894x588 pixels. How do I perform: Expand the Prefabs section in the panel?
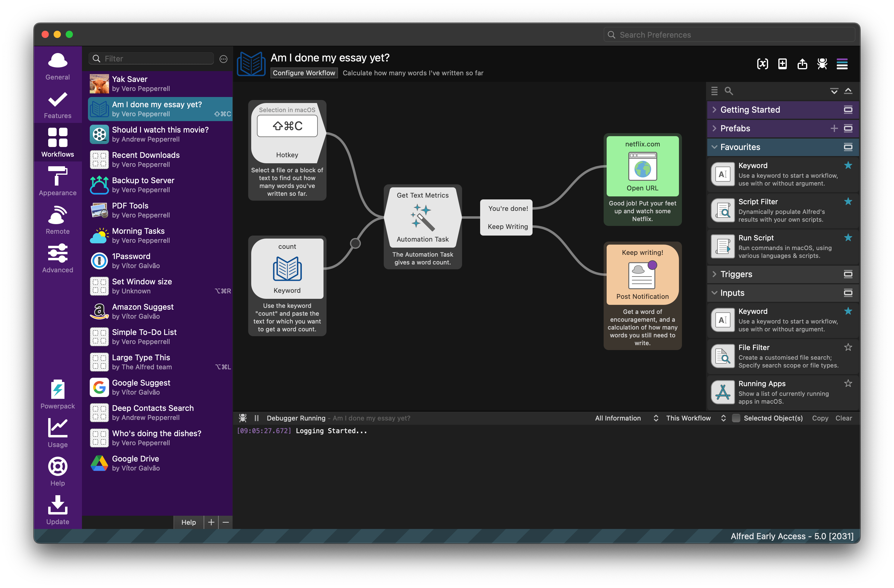[x=717, y=128]
